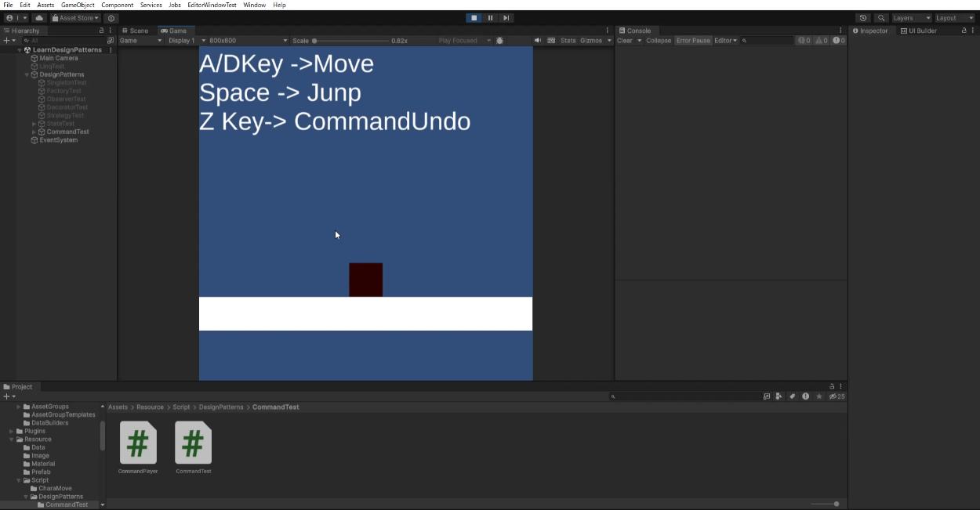The height and width of the screenshot is (510, 980).
Task: Open the Unity Cloud services icon
Action: pos(39,18)
